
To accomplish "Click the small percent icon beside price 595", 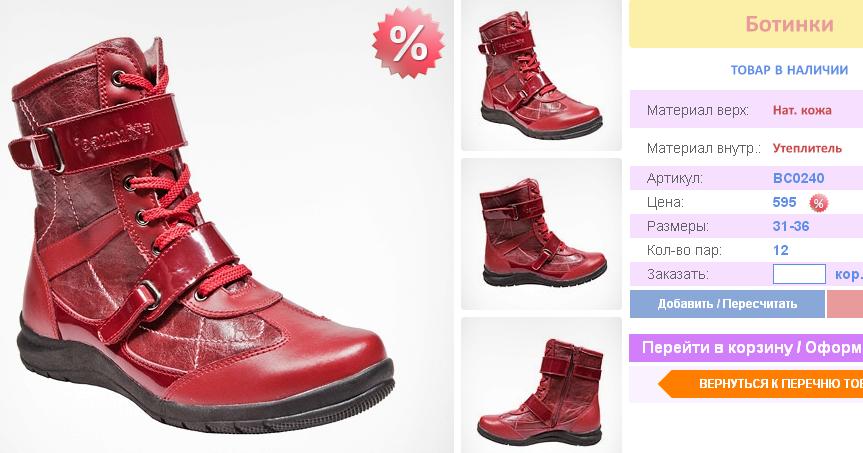I will [818, 203].
